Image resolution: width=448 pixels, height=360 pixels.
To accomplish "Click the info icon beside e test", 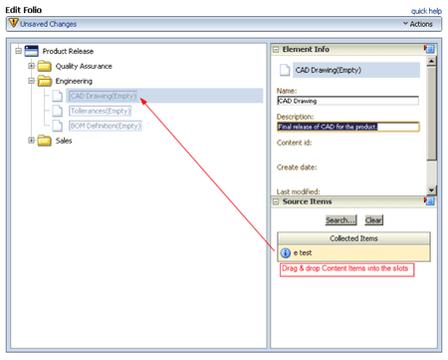I will (285, 253).
